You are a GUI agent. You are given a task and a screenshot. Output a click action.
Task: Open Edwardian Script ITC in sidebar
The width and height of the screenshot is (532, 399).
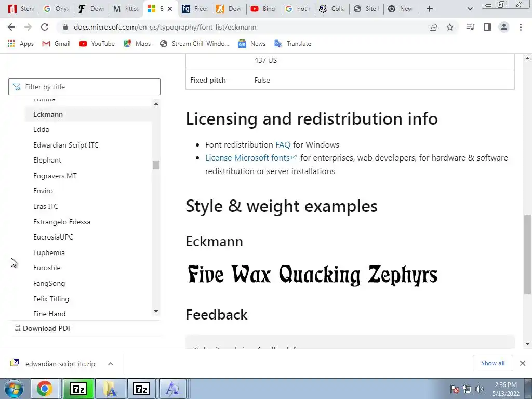(66, 145)
